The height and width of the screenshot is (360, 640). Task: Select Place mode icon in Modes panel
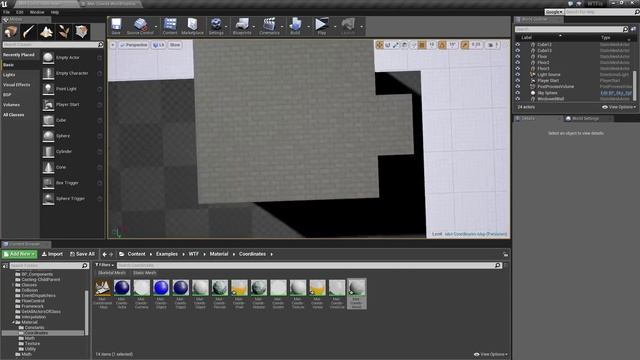coord(11,32)
